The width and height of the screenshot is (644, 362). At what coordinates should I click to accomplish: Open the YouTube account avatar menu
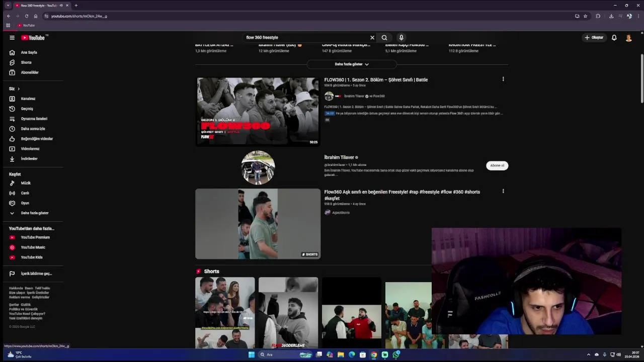click(628, 38)
